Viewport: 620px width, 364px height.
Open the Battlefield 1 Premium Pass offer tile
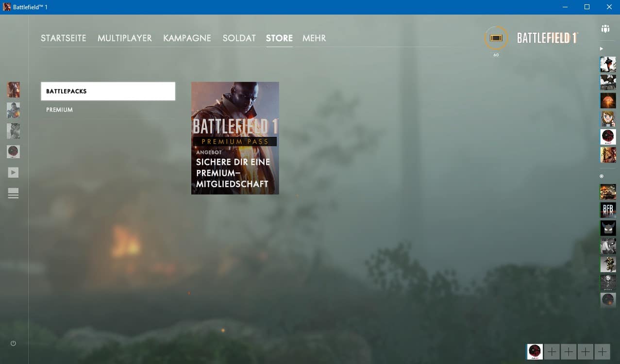point(235,138)
